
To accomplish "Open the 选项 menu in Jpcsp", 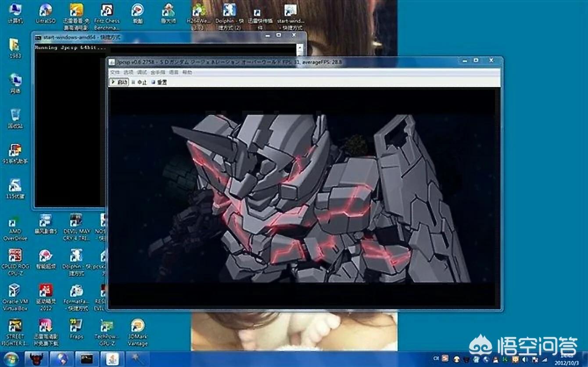I will click(x=128, y=72).
